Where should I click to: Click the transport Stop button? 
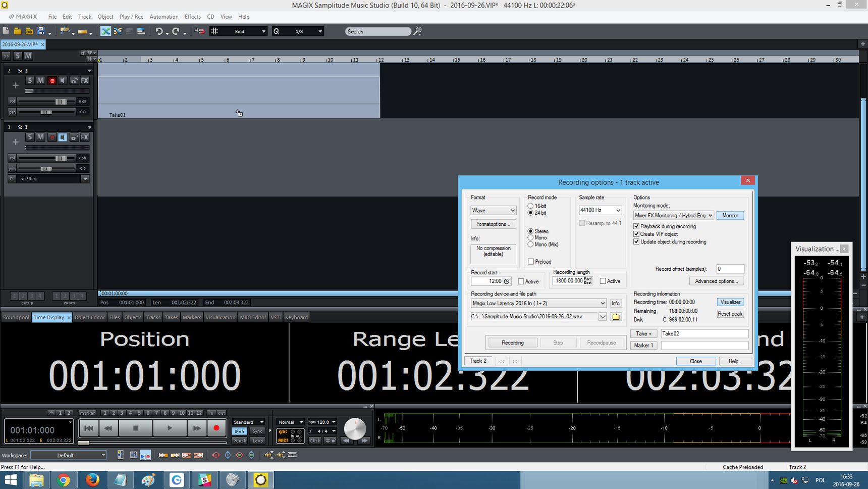[135, 428]
